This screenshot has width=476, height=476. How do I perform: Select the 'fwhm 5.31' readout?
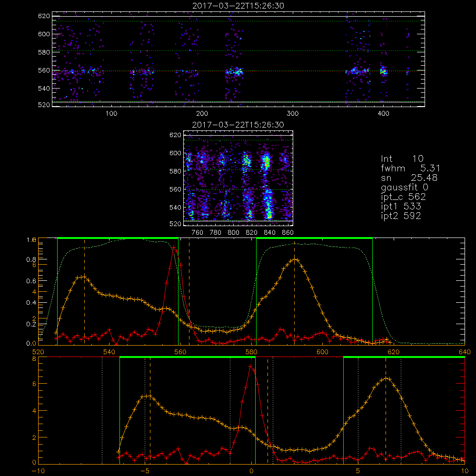(x=410, y=168)
